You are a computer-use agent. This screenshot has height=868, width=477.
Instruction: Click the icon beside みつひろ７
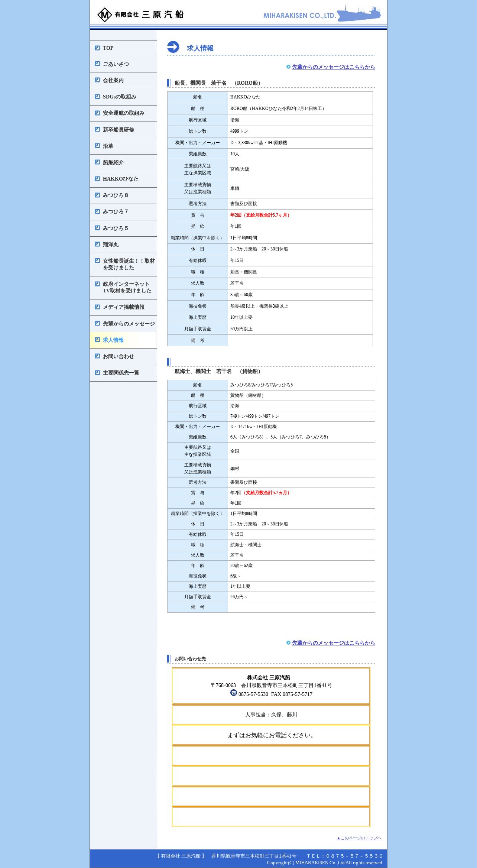pos(97,211)
